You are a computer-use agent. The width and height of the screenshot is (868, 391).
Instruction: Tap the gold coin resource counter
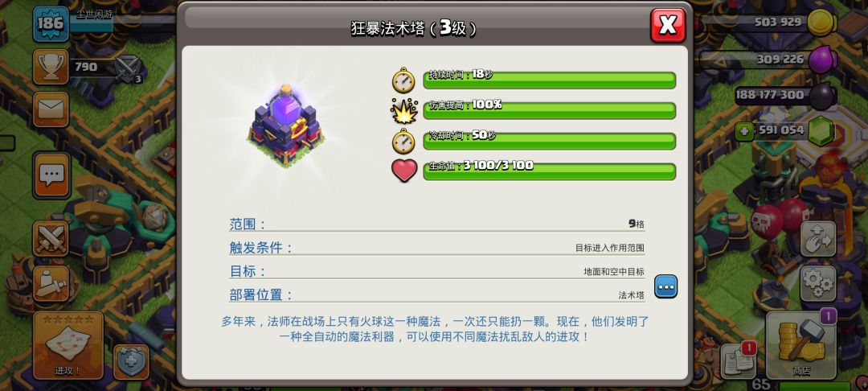[x=768, y=23]
